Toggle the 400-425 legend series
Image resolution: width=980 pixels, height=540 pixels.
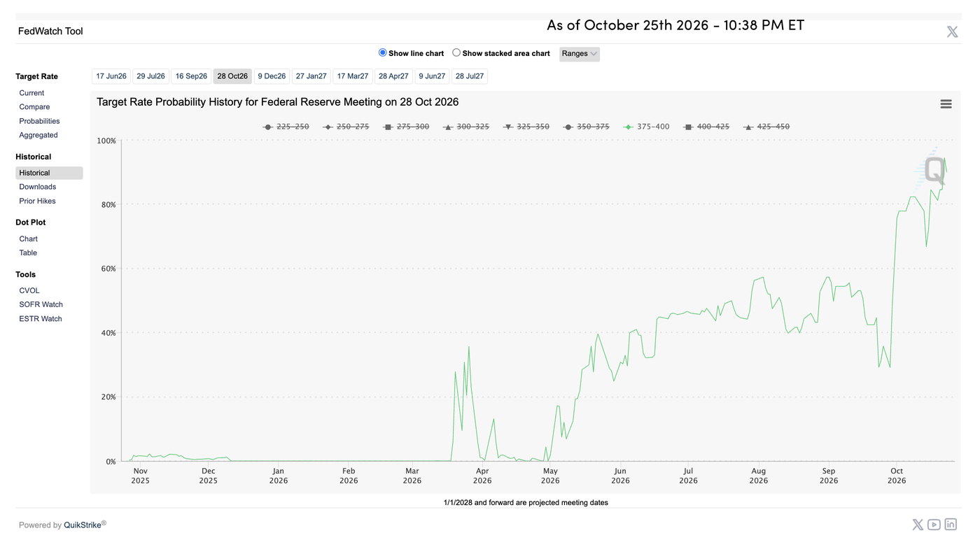tap(706, 127)
